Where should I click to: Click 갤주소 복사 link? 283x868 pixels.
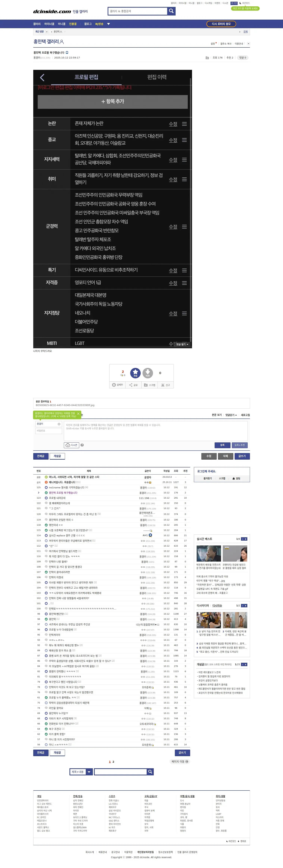pyautogui.click(x=226, y=44)
